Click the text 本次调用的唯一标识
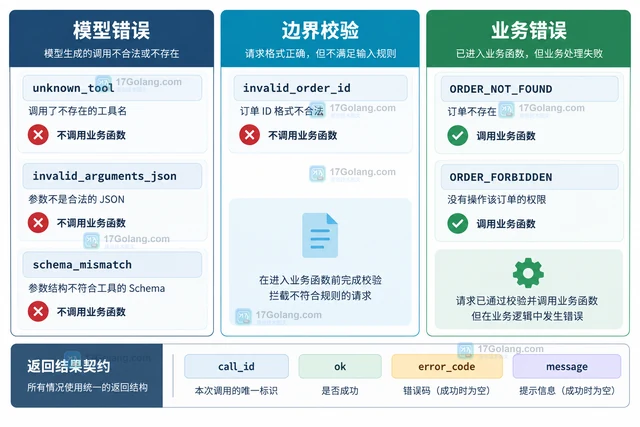The height and width of the screenshot is (427, 640). click(x=236, y=391)
